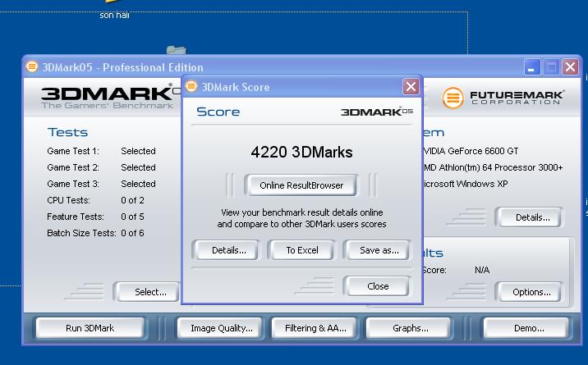This screenshot has width=588, height=365.
Task: Launch the Demo... button
Action: coord(528,328)
